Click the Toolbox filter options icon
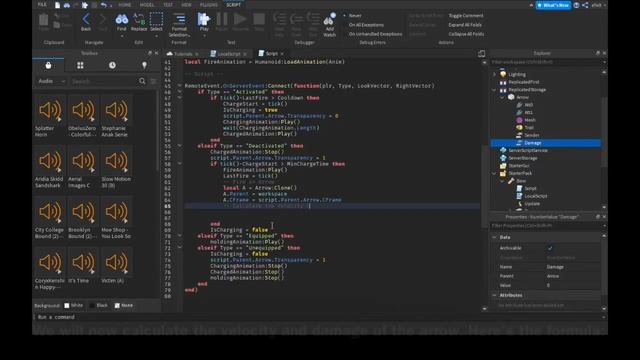The height and width of the screenshot is (360, 640). (153, 81)
